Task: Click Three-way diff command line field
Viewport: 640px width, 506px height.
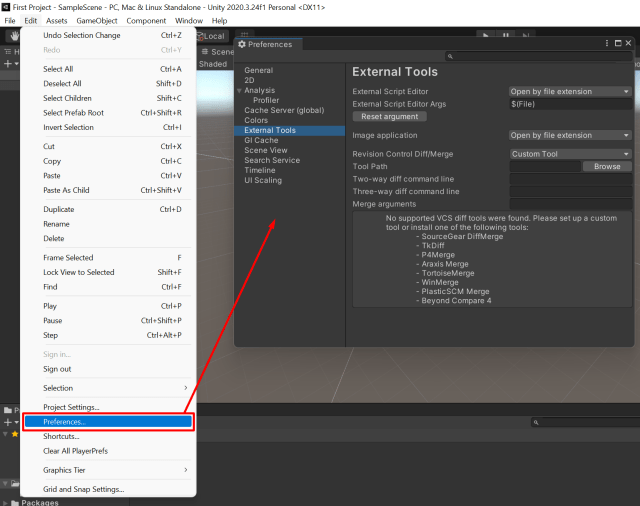Action: 571,191
